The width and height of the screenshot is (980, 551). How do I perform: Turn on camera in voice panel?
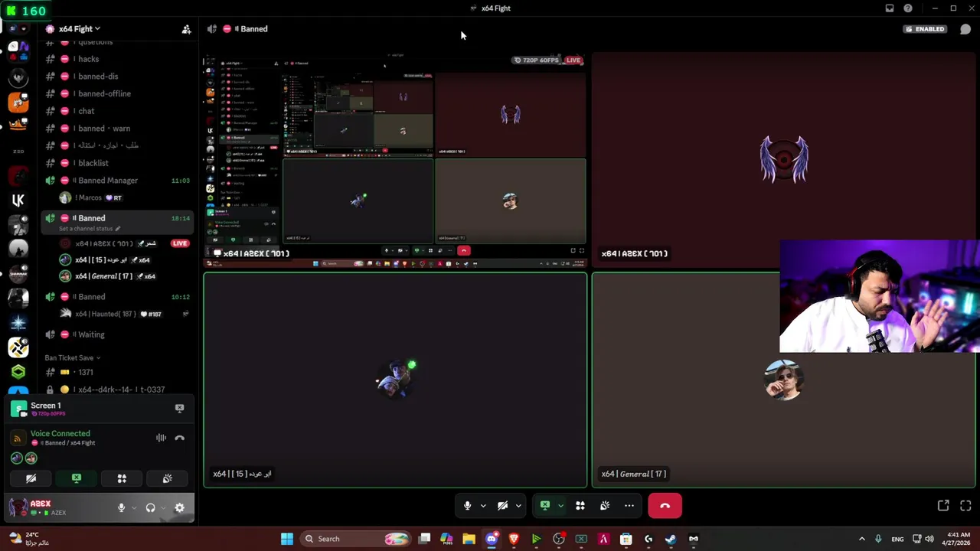pos(31,478)
